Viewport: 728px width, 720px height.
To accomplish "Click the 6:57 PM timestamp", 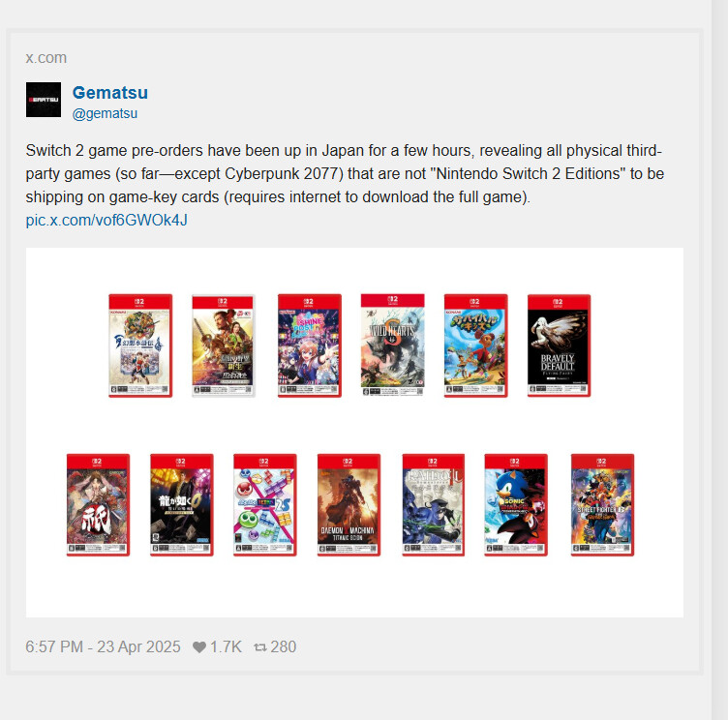I will [103, 646].
